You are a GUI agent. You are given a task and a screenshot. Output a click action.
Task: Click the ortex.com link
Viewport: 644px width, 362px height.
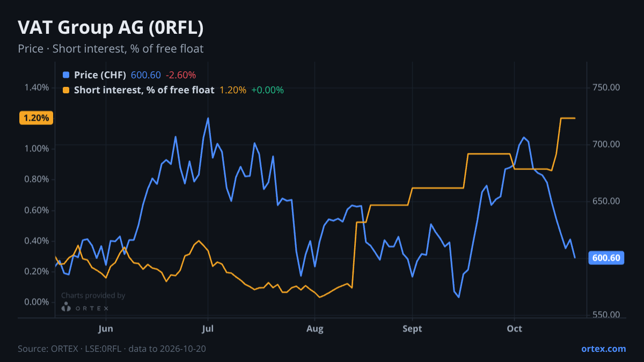[603, 349]
